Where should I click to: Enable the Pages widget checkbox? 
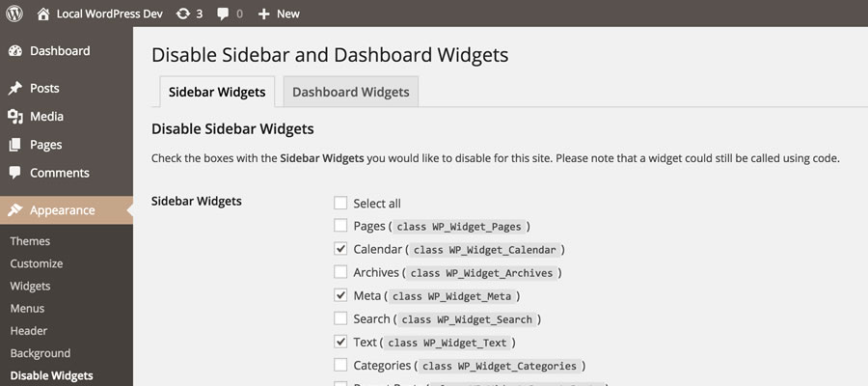[x=340, y=226]
